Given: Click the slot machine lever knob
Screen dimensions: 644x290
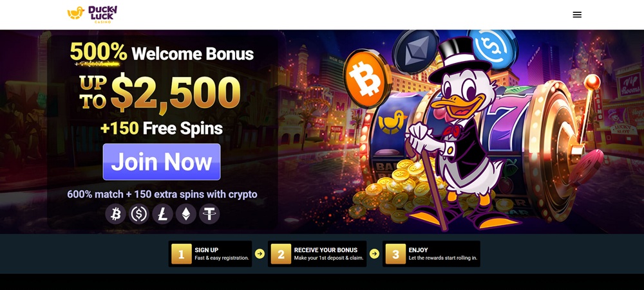Looking at the screenshot, I should (x=592, y=82).
